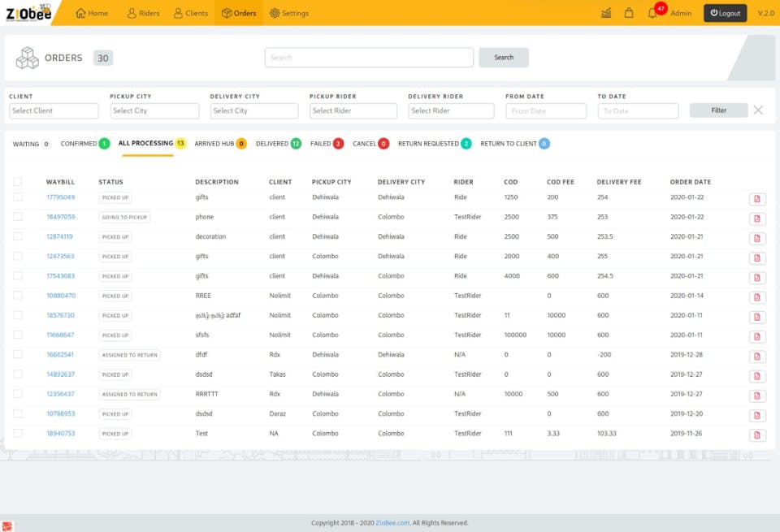The image size is (780, 532).
Task: Open waybill link 17795049
Action: tap(60, 197)
